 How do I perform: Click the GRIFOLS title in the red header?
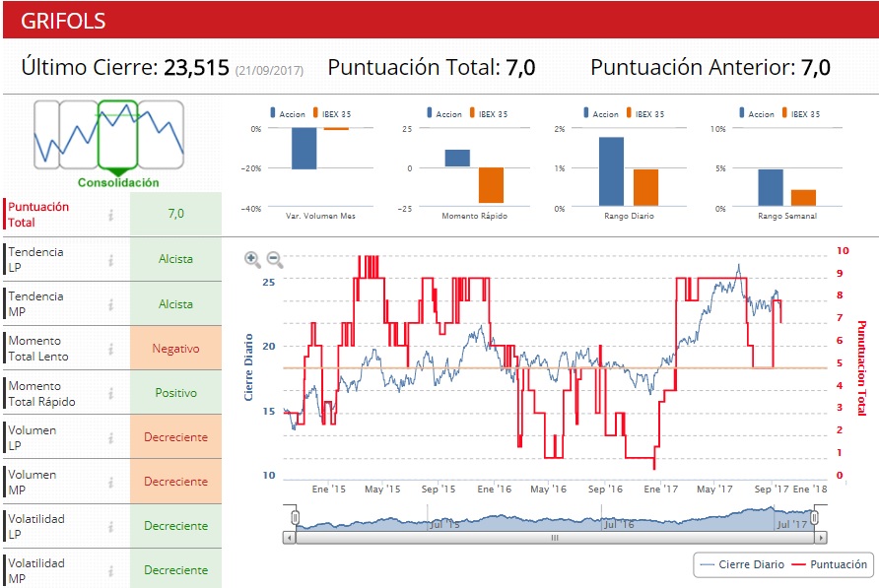pyautogui.click(x=63, y=22)
